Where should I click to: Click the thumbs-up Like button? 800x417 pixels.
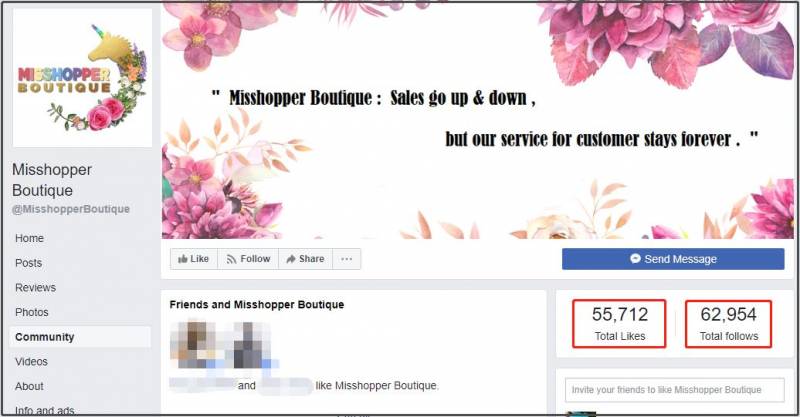tap(194, 259)
